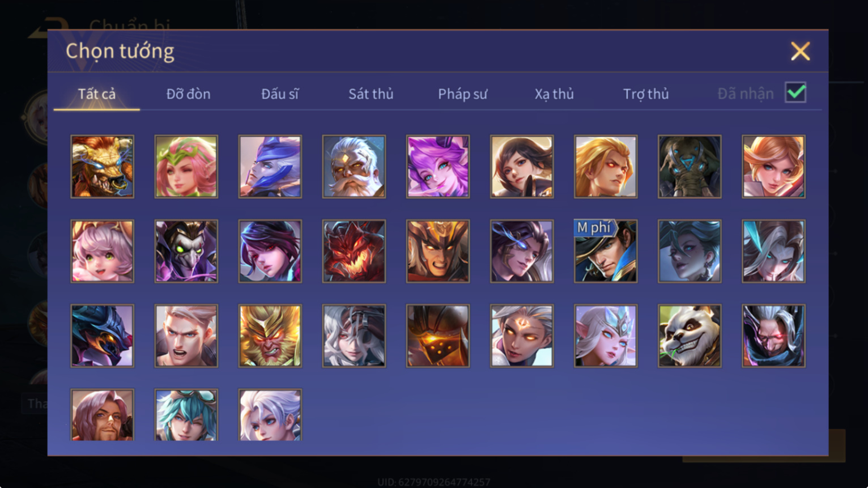Select the elf girl with crystal crown
This screenshot has width=868, height=488.
[606, 336]
